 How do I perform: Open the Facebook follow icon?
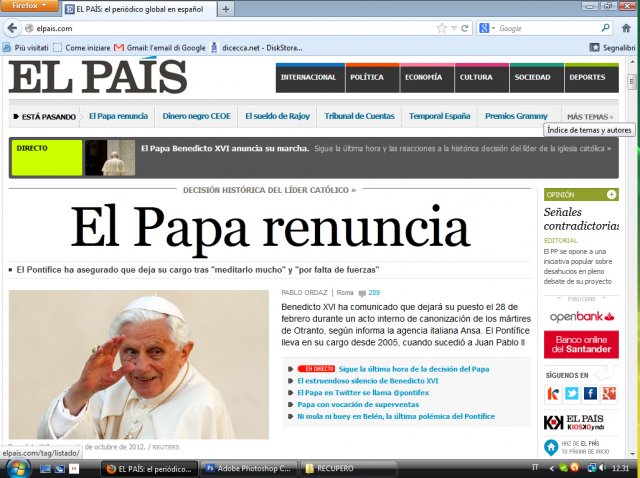590,394
